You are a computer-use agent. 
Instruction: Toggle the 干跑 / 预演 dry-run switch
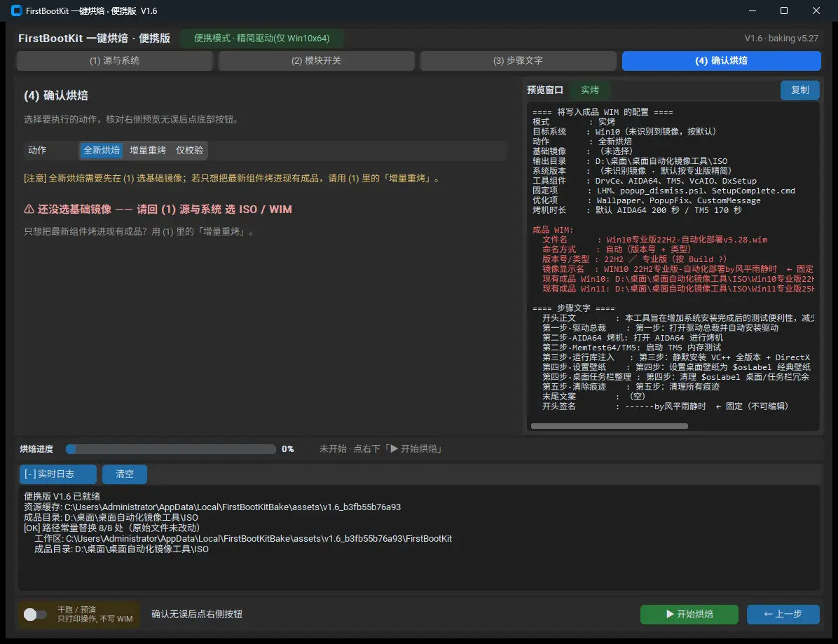coord(35,614)
